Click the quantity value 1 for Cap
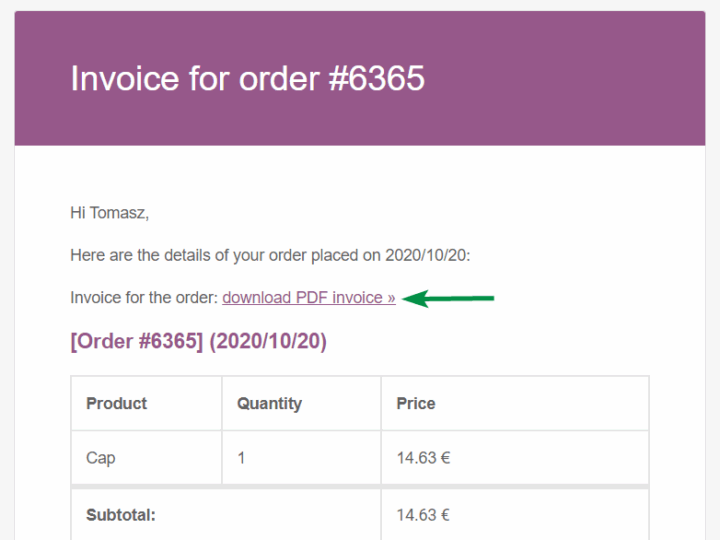 (241, 458)
